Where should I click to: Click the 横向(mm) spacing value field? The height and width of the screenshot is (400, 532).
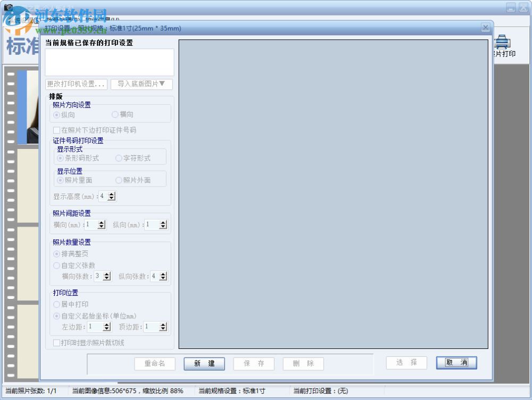tap(92, 224)
